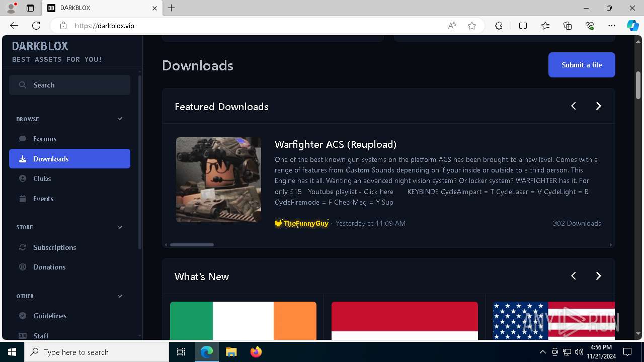The image size is (644, 362).
Task: Click the Events calendar icon
Action: (x=23, y=199)
